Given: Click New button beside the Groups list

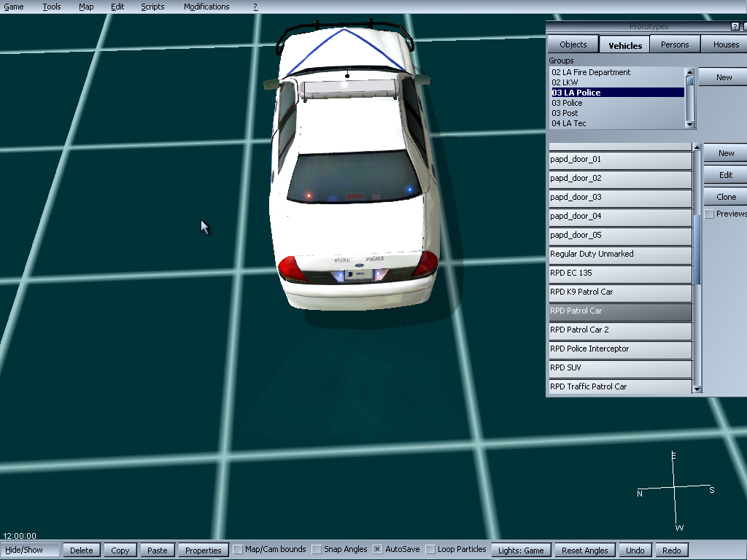Looking at the screenshot, I should pos(723,77).
